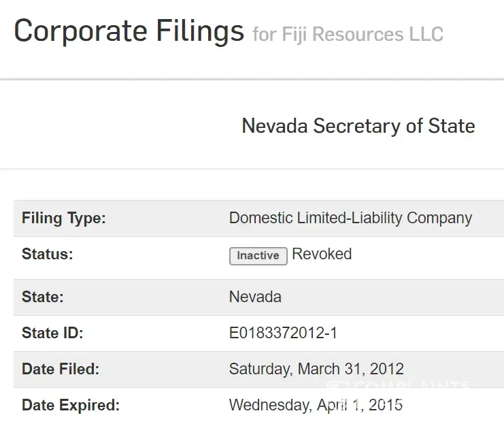Select the expired date Wednesday, April 1, 2015
The image size is (504, 424).
click(316, 406)
